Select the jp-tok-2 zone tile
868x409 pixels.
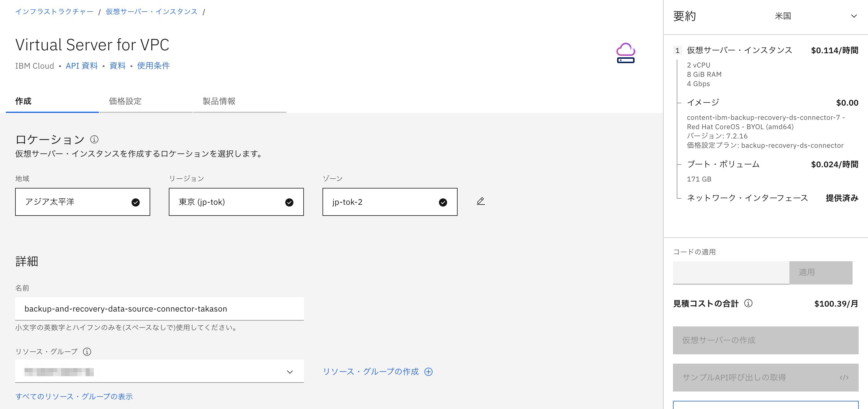389,202
